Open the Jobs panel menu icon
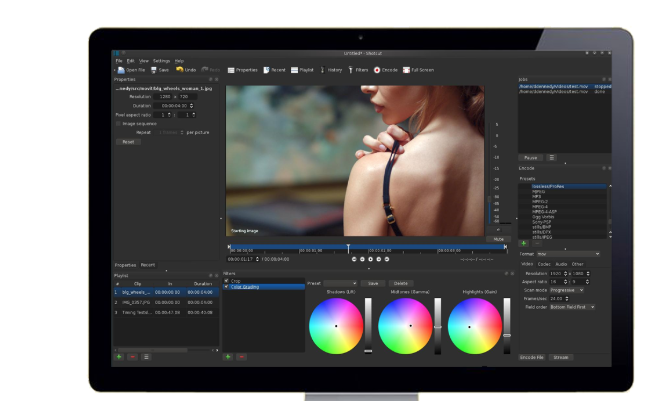The image size is (660, 401). (551, 157)
